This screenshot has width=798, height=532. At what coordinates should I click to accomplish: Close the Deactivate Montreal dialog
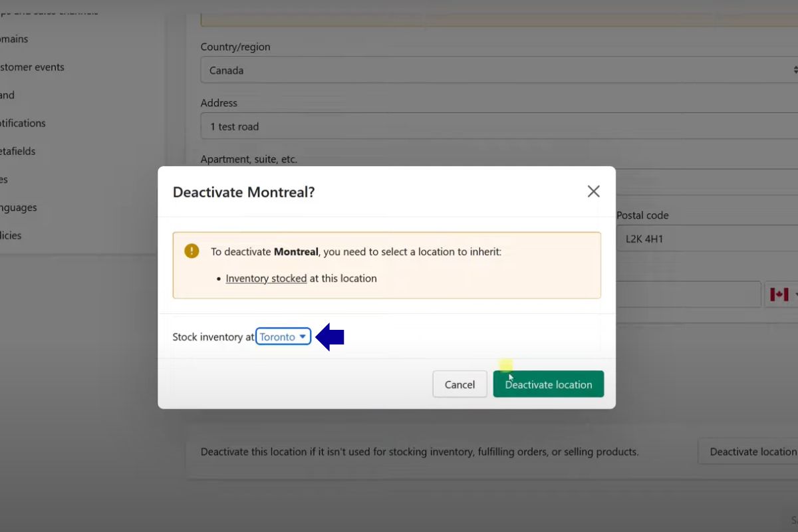(x=593, y=192)
